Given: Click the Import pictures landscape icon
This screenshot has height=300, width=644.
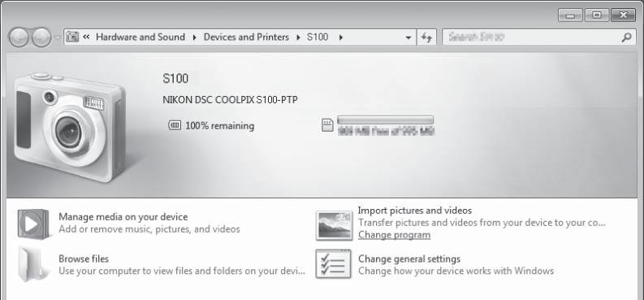Looking at the screenshot, I should click(x=334, y=225).
